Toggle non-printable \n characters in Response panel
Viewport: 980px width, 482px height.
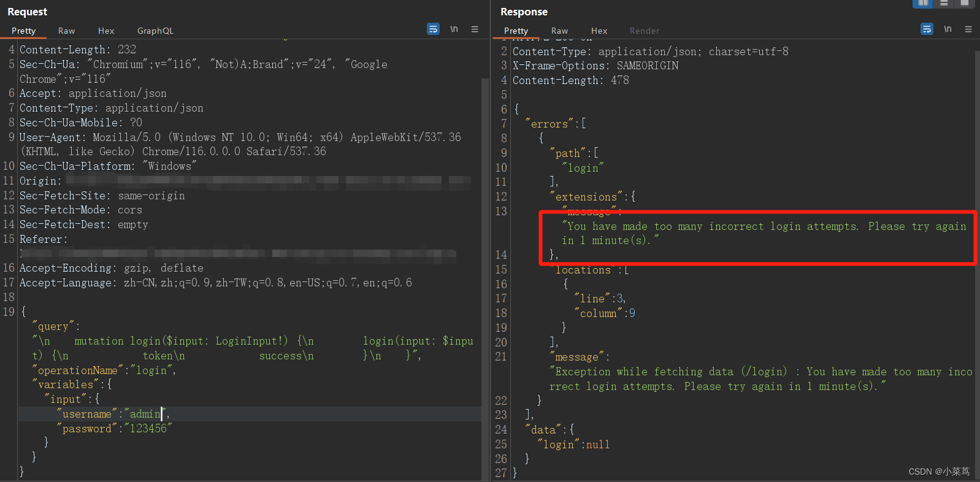(947, 29)
